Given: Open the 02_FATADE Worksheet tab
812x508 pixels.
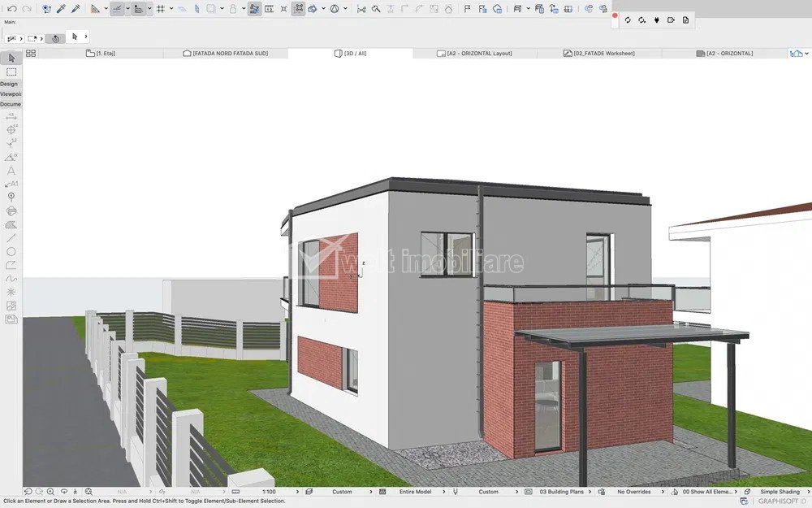Looking at the screenshot, I should (x=603, y=54).
